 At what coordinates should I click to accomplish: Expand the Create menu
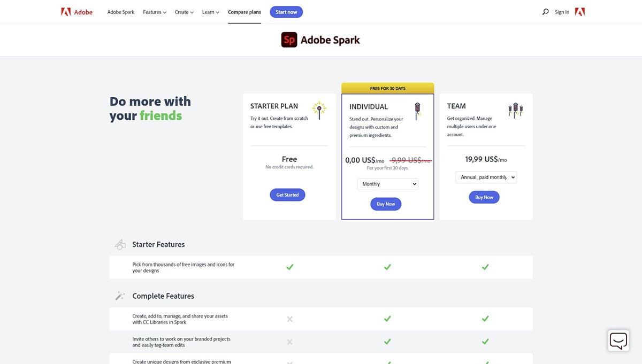(x=184, y=12)
